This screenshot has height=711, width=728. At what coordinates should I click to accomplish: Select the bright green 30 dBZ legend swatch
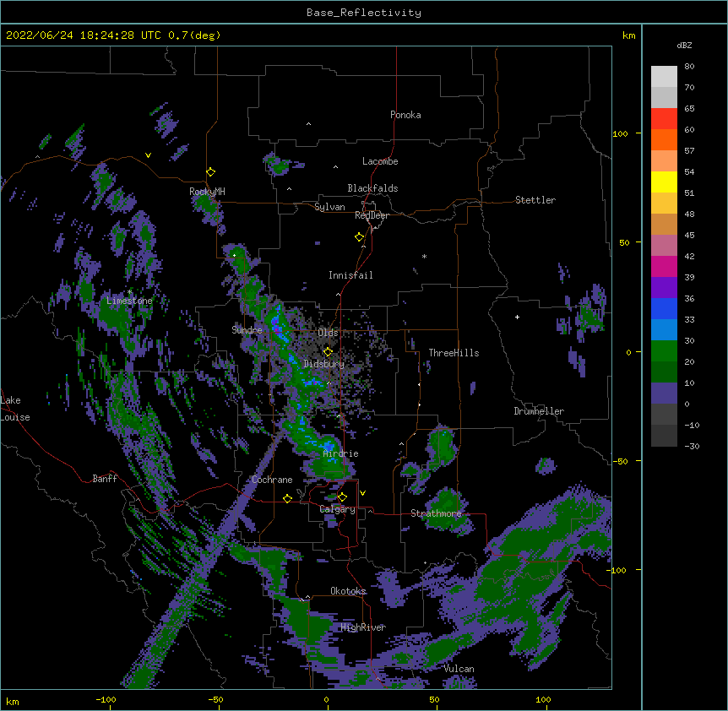click(664, 351)
